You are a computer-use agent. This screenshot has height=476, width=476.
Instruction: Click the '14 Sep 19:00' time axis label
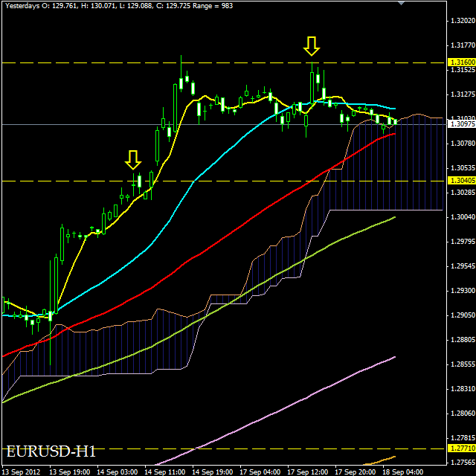[x=213, y=472]
